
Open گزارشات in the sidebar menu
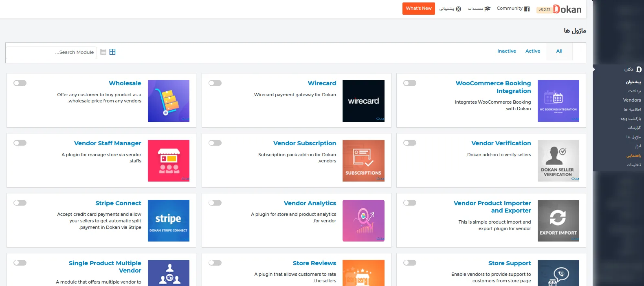click(634, 128)
